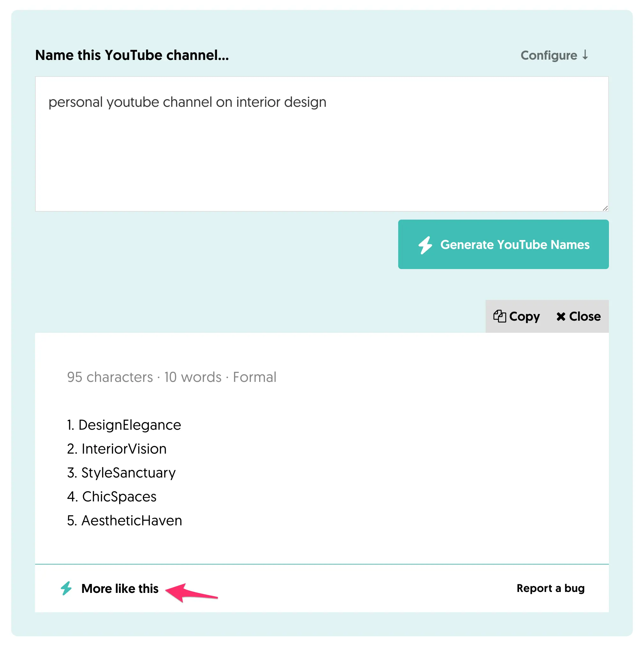Click the Name this YouTube channel heading
644x649 pixels.
point(132,55)
